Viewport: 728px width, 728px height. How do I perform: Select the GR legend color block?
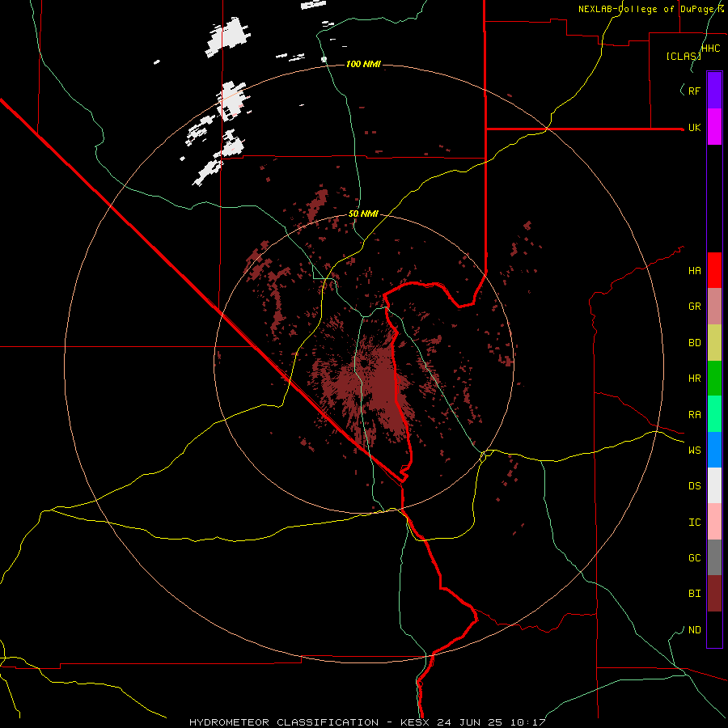(x=714, y=307)
